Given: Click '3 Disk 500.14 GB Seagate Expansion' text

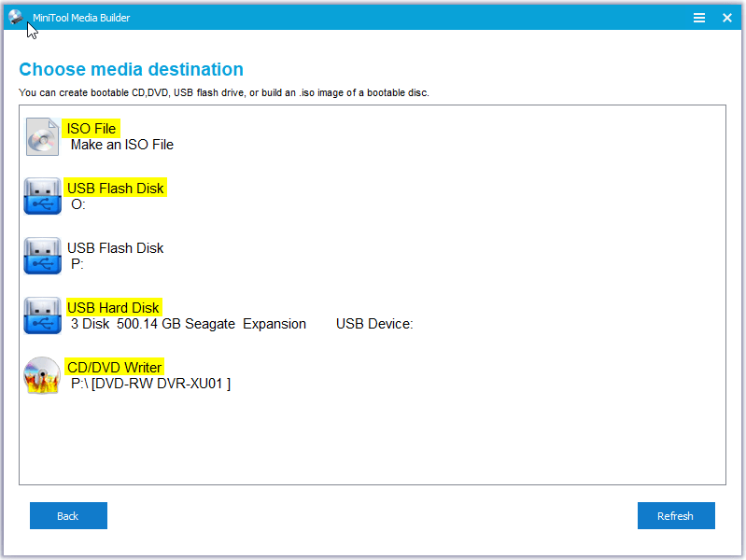Looking at the screenshot, I should pyautogui.click(x=189, y=324).
